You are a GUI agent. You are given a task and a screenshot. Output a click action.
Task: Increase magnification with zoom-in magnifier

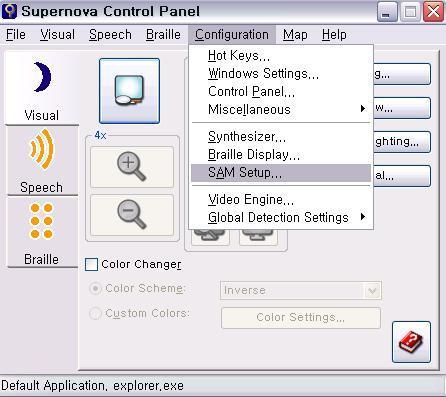pos(132,167)
